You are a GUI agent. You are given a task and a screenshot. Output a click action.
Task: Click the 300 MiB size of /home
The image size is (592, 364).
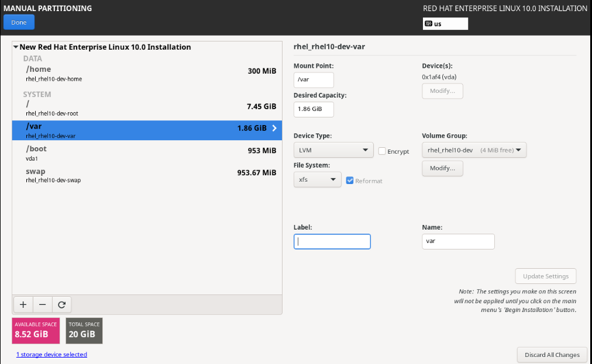click(262, 71)
